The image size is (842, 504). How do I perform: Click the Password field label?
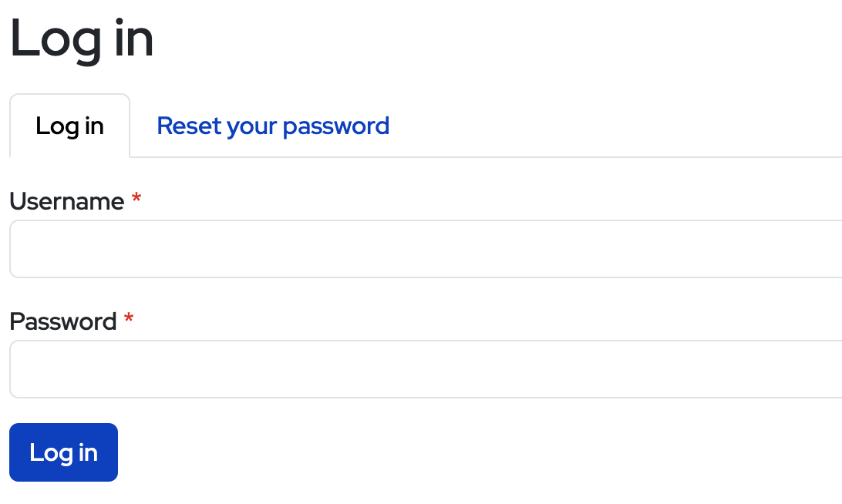pos(64,321)
